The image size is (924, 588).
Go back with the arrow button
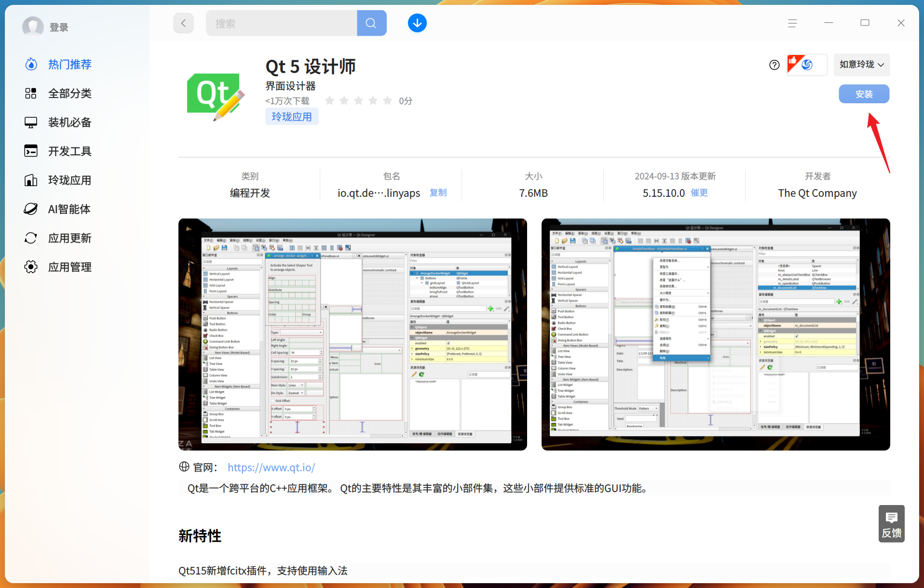(183, 23)
